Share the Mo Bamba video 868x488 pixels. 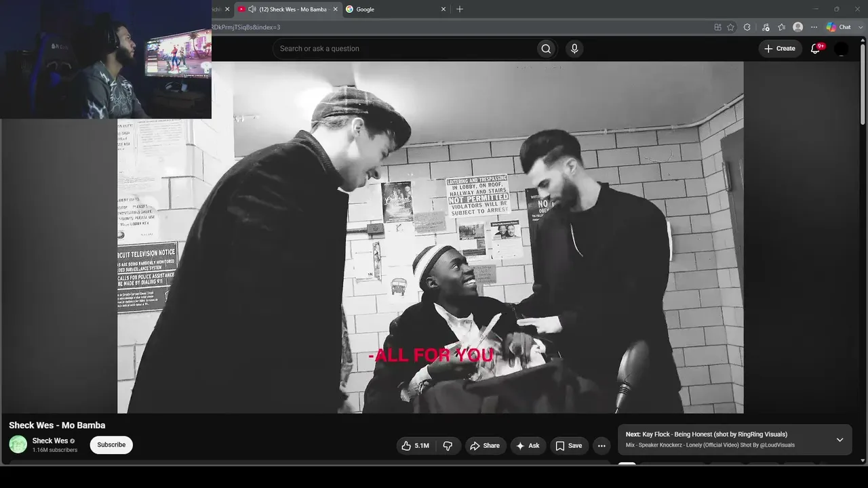pyautogui.click(x=485, y=445)
